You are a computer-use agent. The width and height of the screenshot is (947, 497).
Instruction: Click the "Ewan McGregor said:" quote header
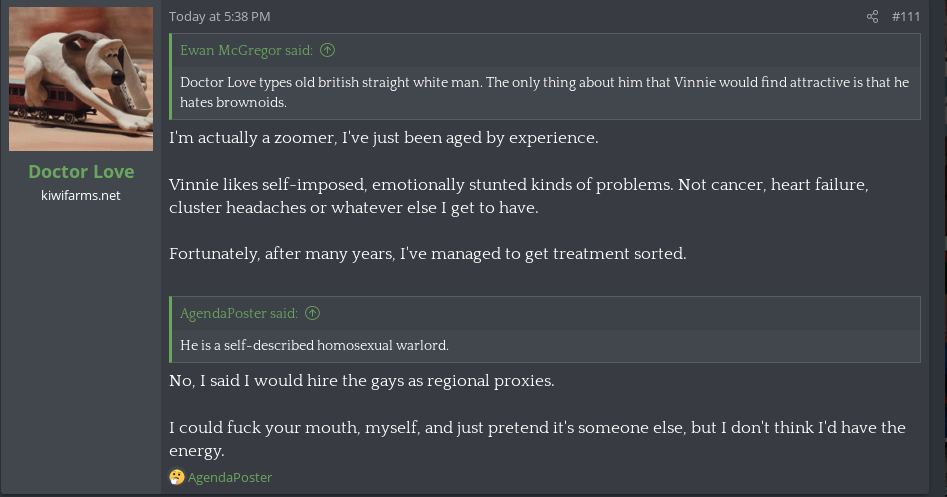click(246, 50)
